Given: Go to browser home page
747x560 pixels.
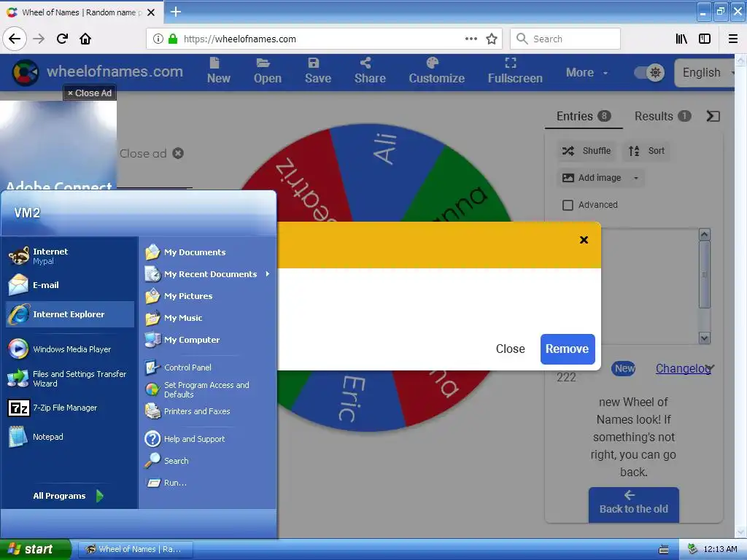Looking at the screenshot, I should click(x=85, y=39).
